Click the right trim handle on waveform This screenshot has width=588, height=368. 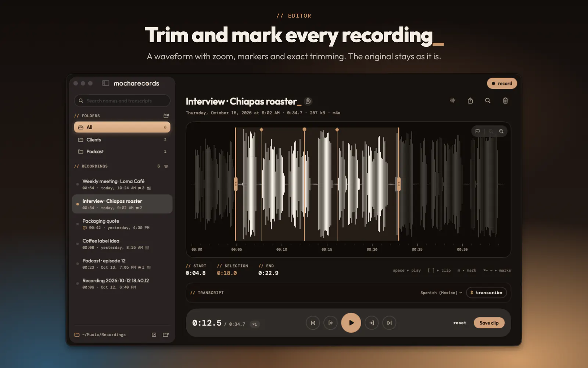click(x=398, y=184)
